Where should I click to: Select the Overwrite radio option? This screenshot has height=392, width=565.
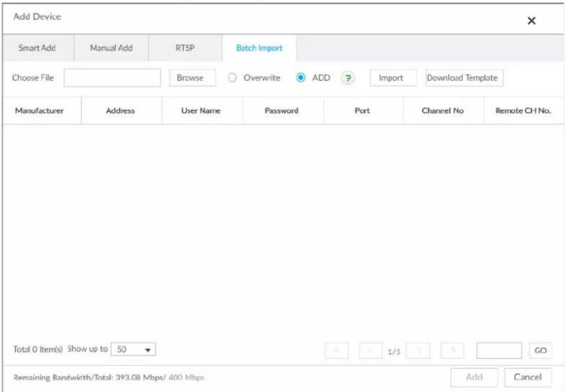coord(233,78)
